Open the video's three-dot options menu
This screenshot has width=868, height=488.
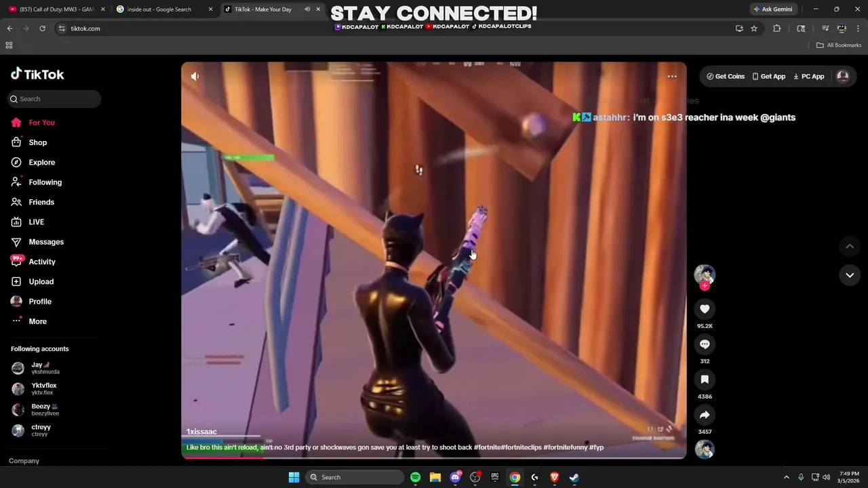[672, 77]
